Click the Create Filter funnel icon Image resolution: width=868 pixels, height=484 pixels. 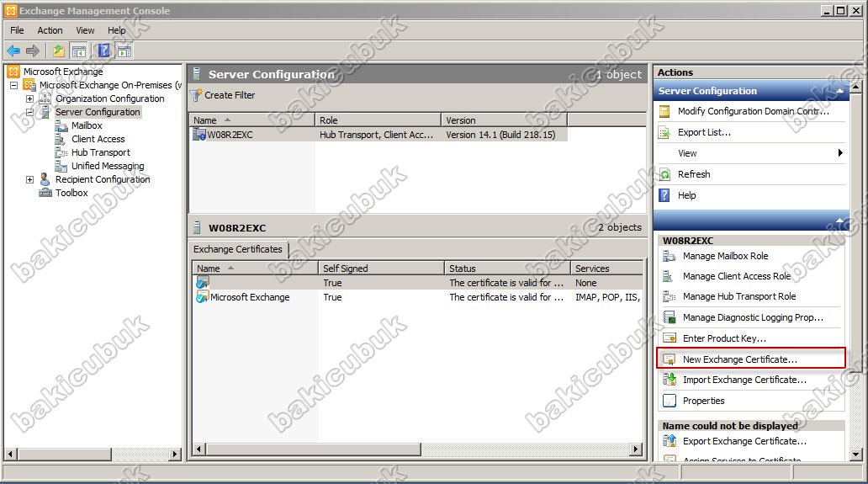195,95
